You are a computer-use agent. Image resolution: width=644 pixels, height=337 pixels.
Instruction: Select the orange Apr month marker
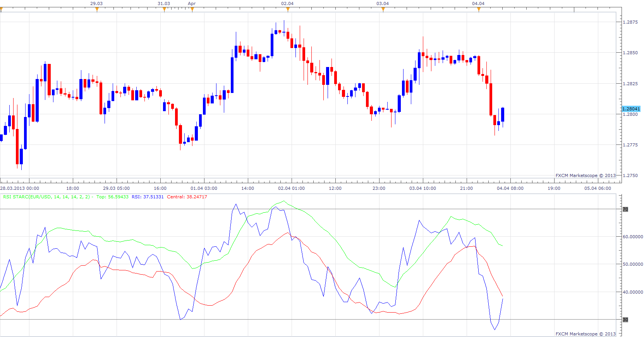(x=192, y=10)
